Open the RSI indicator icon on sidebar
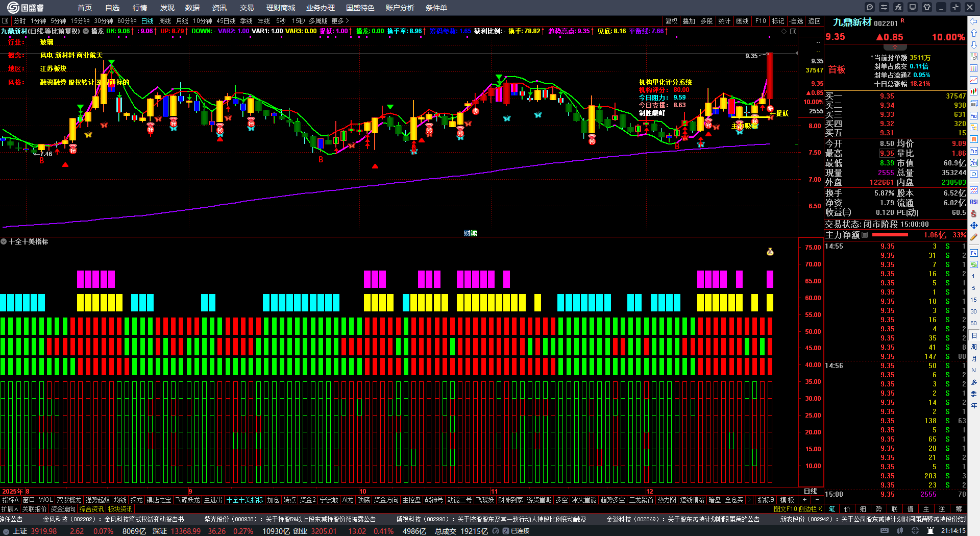980x536 pixels. click(974, 202)
